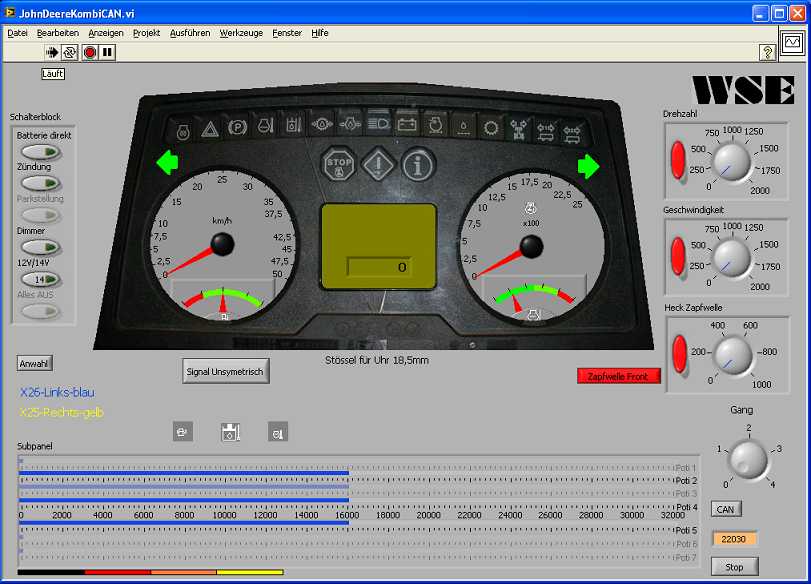Click the gear-shaped indicator icon on the dashboard
Viewport: 811px width, 584px height.
(490, 127)
